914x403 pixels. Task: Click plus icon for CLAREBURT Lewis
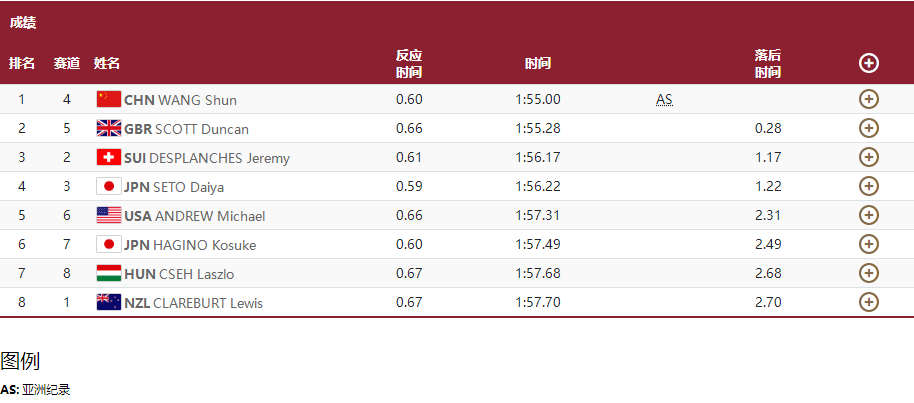(869, 302)
